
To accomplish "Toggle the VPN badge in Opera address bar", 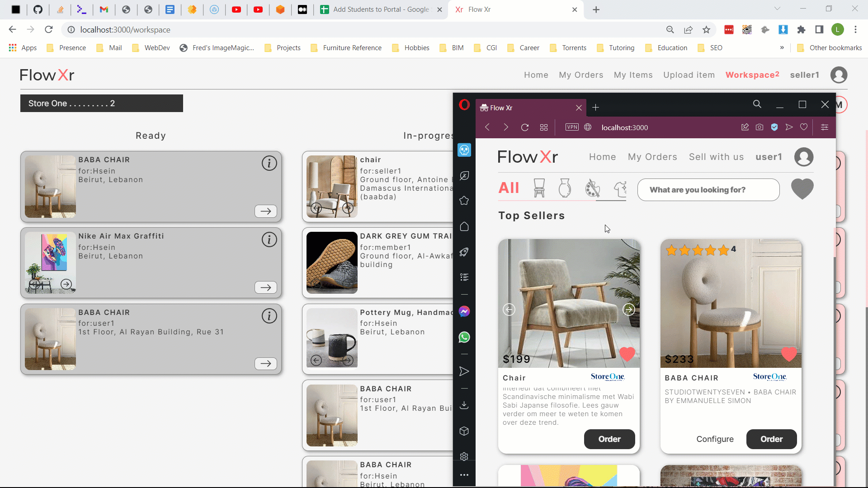I will [x=572, y=127].
